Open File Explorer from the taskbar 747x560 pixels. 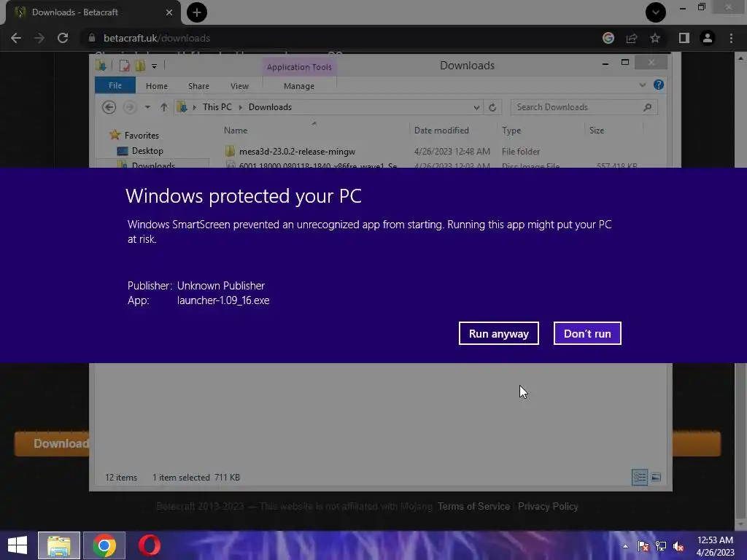pyautogui.click(x=59, y=545)
